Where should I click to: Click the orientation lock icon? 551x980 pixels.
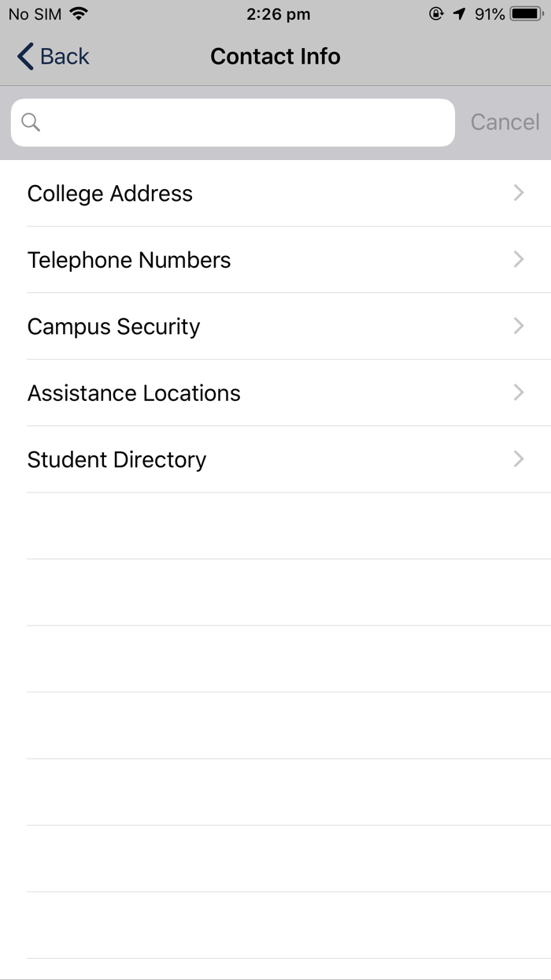click(438, 13)
